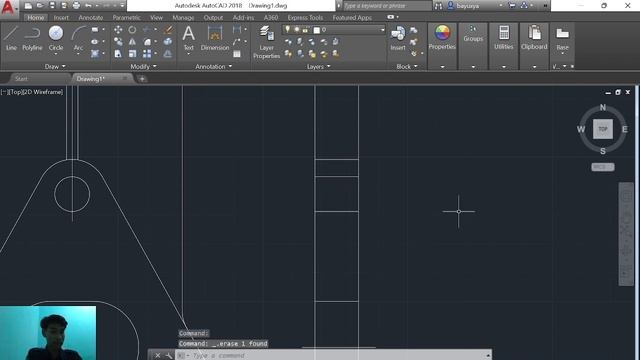Click N on ViewCube compass

click(x=603, y=107)
